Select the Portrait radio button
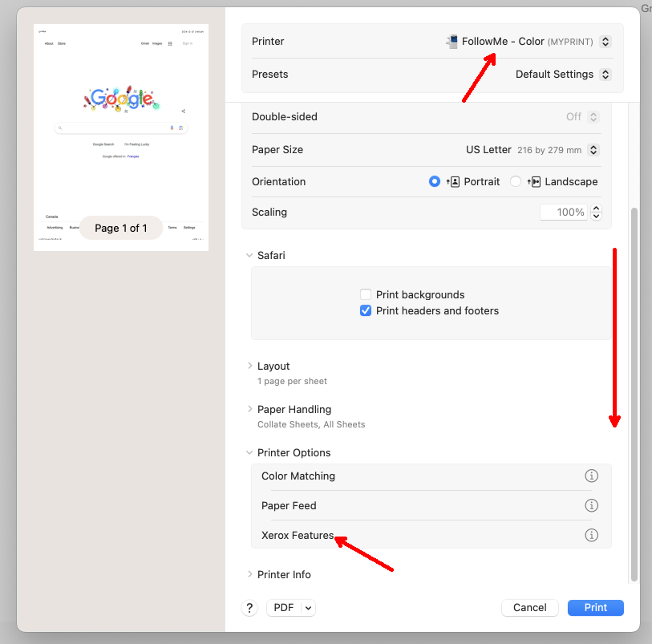The height and width of the screenshot is (644, 652). 435,182
